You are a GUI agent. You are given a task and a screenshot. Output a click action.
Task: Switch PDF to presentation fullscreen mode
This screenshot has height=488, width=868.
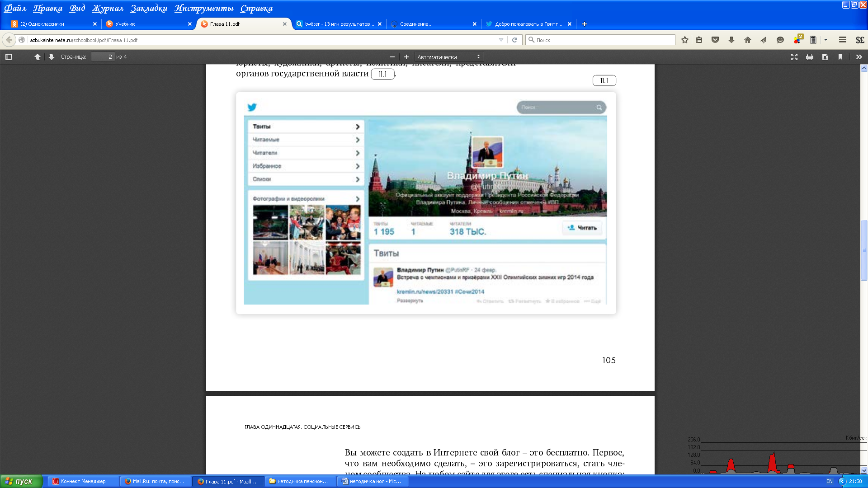point(794,57)
